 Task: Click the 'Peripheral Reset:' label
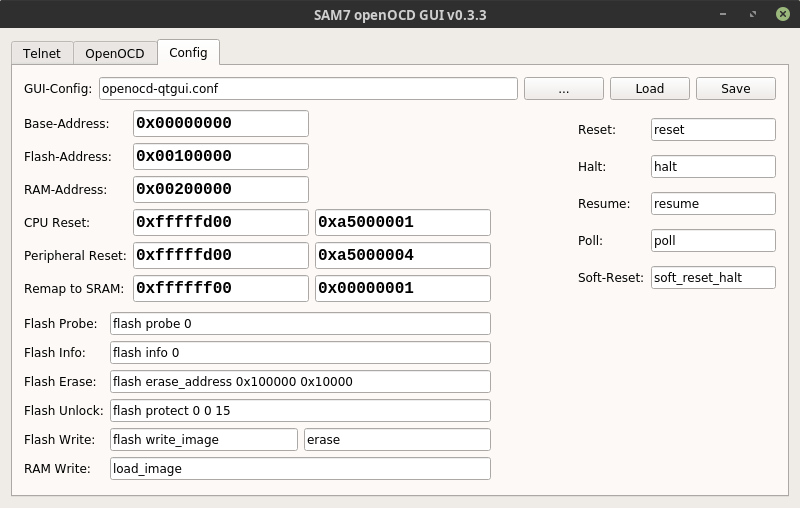75,256
